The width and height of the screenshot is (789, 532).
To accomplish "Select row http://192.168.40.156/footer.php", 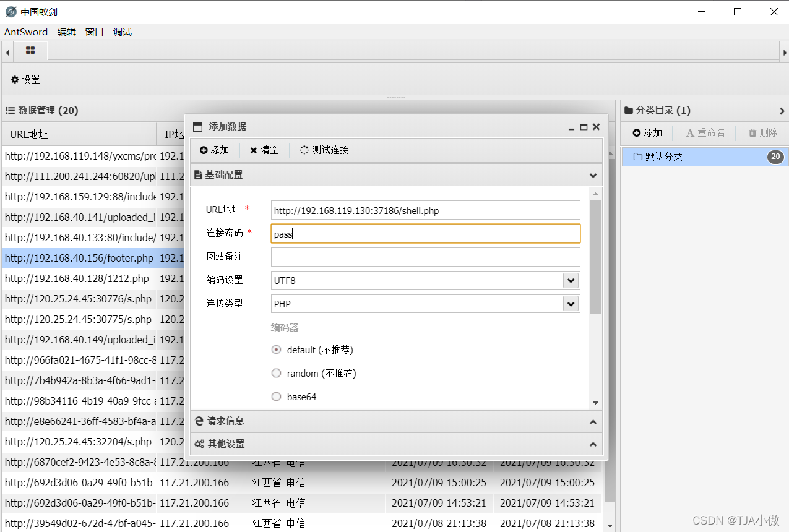I will point(93,258).
